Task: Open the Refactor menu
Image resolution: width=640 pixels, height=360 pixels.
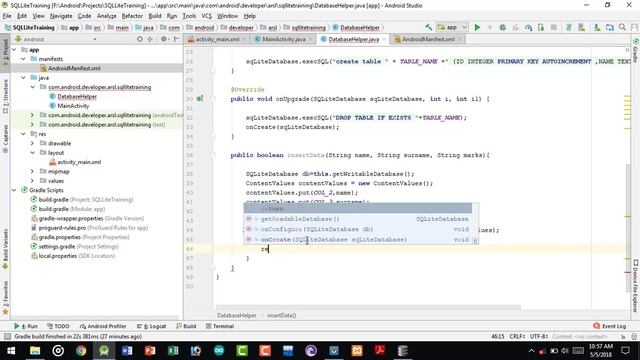Action: point(132,16)
